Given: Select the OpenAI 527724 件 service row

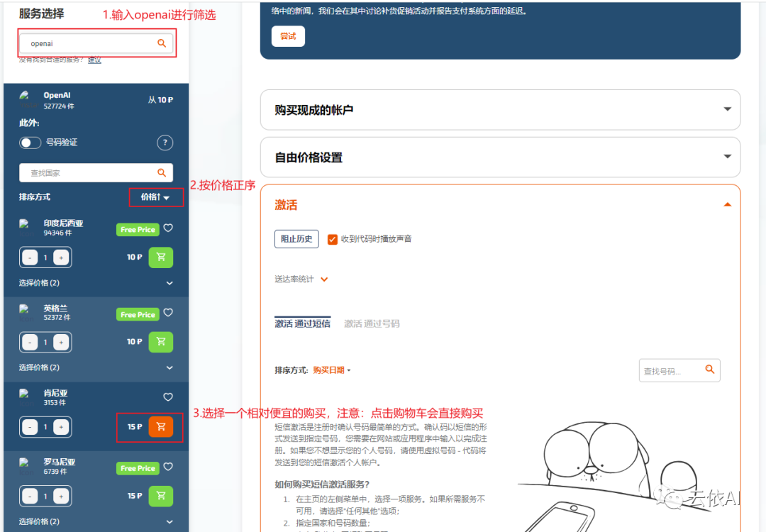Looking at the screenshot, I should [x=96, y=100].
